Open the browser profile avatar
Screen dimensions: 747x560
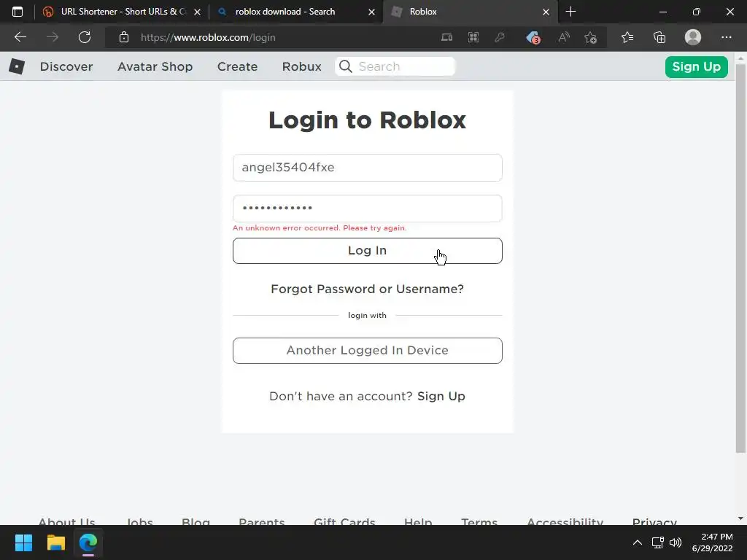point(693,37)
